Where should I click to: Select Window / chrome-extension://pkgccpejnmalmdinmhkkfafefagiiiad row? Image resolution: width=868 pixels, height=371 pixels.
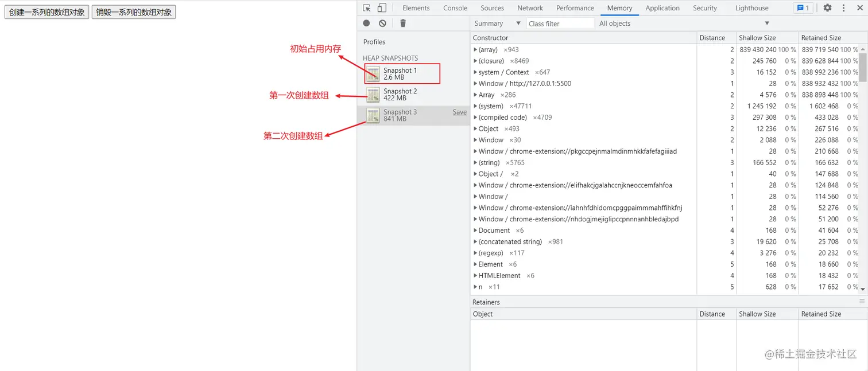(x=665, y=151)
